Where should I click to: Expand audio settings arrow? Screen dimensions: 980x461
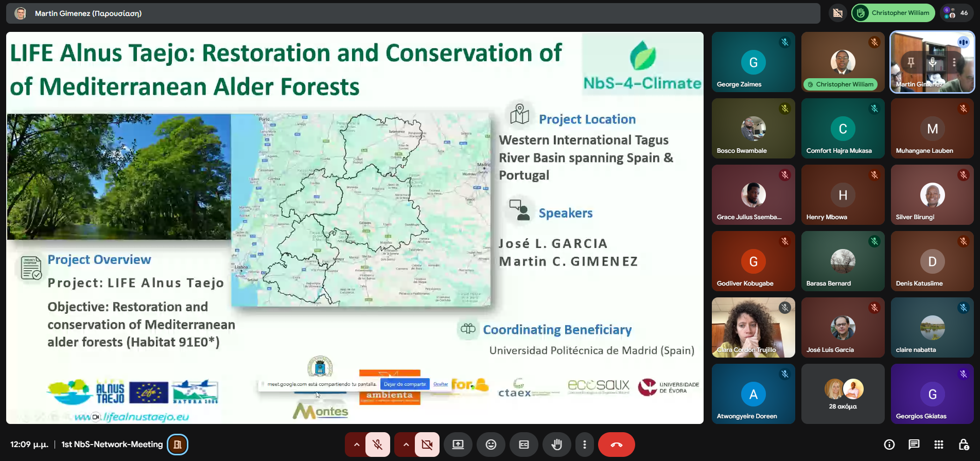pos(356,445)
